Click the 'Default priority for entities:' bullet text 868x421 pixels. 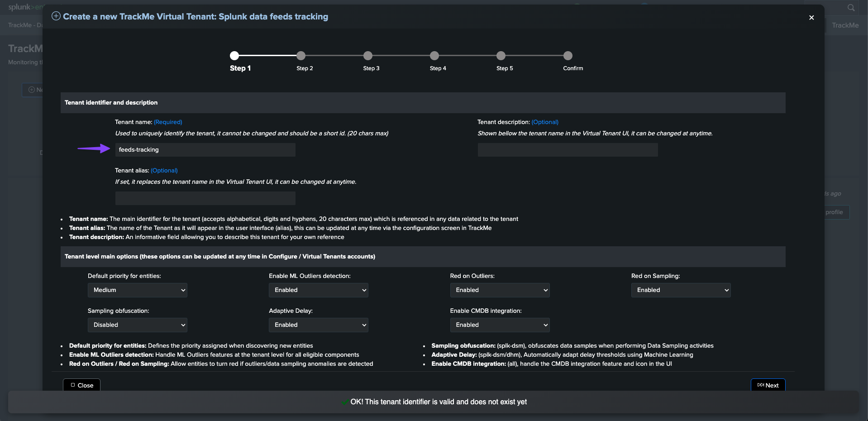(191, 346)
